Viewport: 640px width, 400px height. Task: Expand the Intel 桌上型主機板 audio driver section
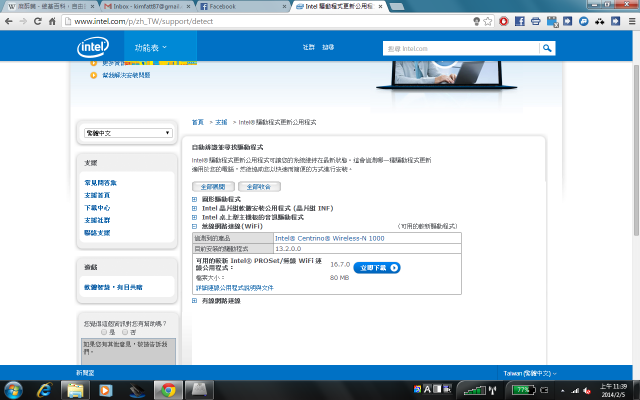tap(194, 217)
